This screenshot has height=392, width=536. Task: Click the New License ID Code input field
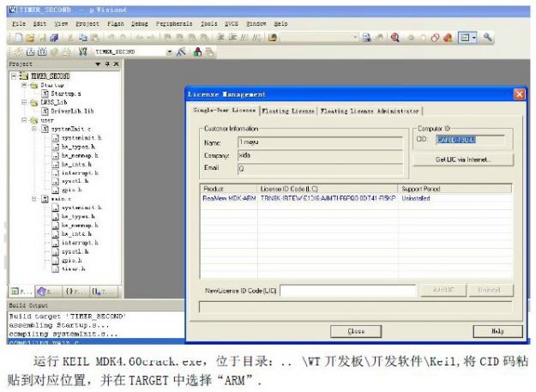point(348,291)
